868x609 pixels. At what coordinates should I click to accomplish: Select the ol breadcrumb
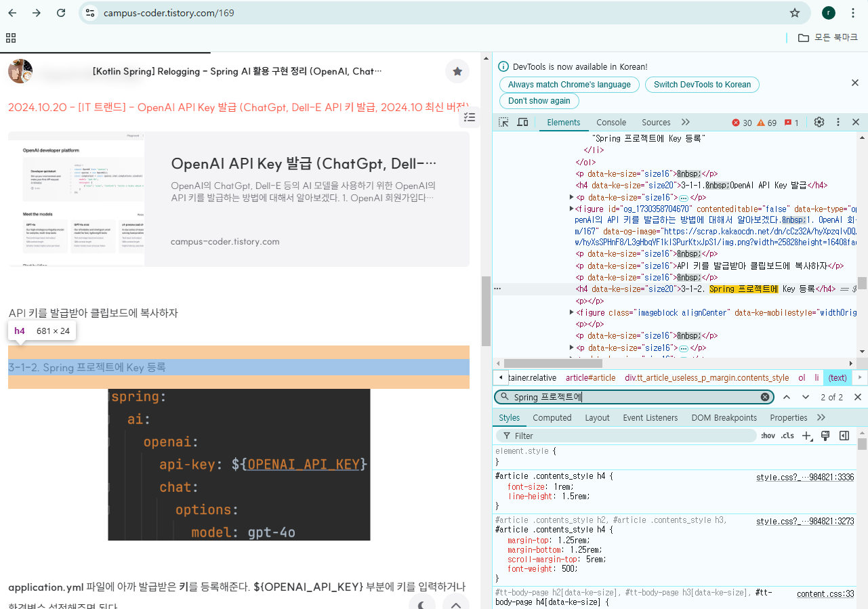[802, 378]
